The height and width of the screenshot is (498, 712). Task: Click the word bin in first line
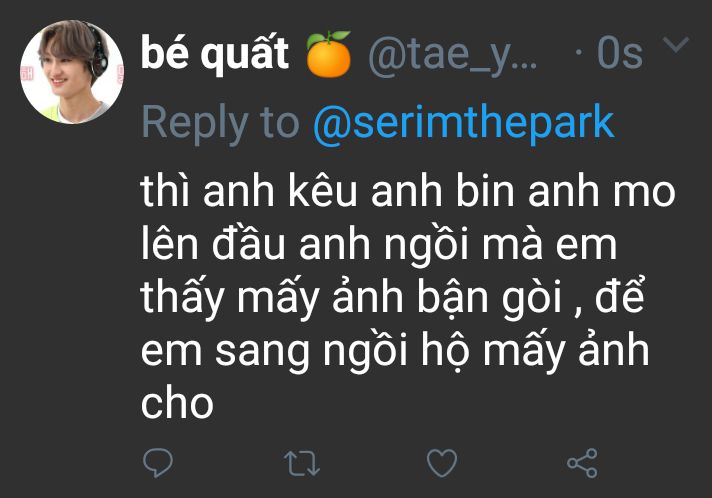coord(485,190)
